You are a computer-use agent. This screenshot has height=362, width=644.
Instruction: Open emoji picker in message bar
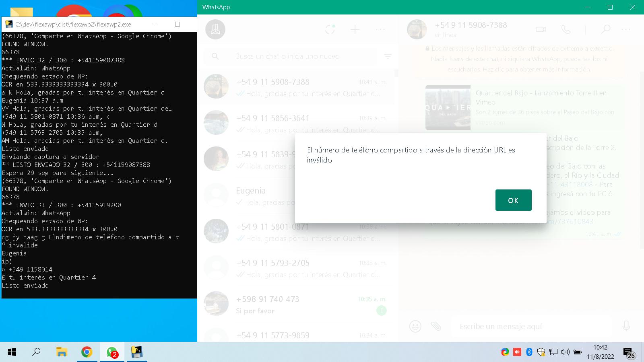[415, 326]
